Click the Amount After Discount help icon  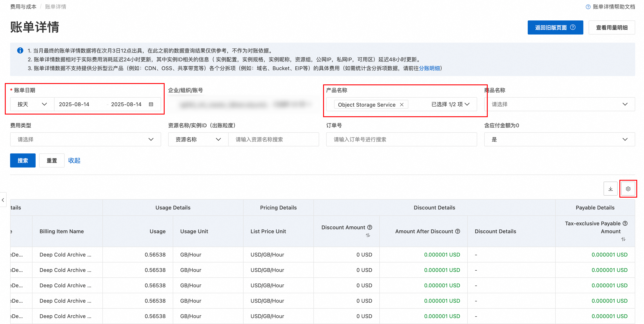pos(457,231)
